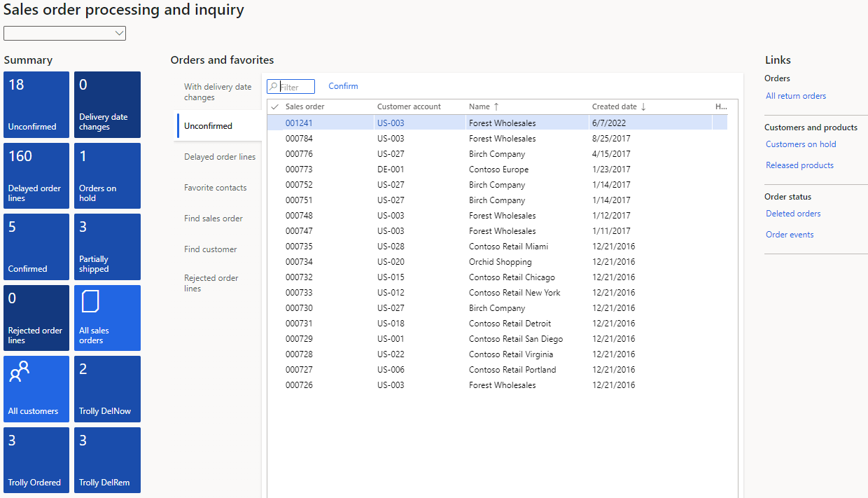Click the Trolly DelNow tile

107,389
